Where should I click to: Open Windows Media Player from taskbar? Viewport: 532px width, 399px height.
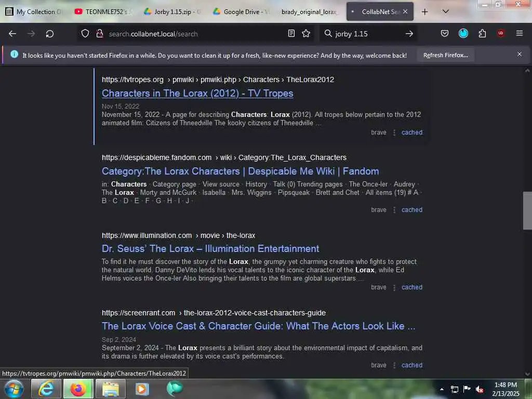tap(142, 389)
